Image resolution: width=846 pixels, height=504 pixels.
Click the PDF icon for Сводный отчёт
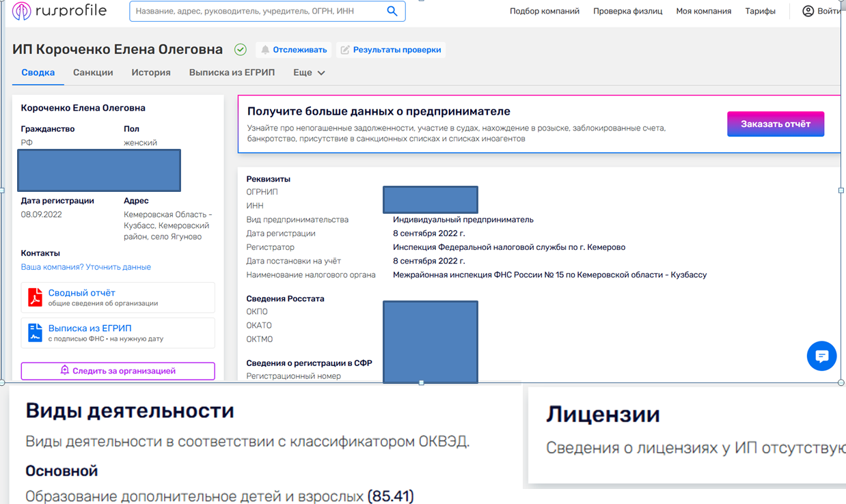[x=35, y=297]
